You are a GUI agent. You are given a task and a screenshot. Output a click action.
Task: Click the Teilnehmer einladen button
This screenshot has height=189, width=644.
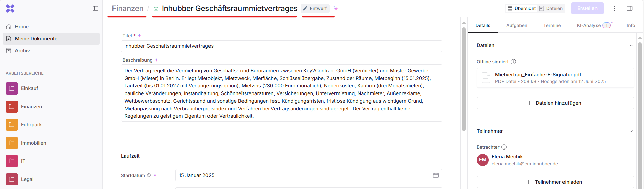tap(555, 182)
